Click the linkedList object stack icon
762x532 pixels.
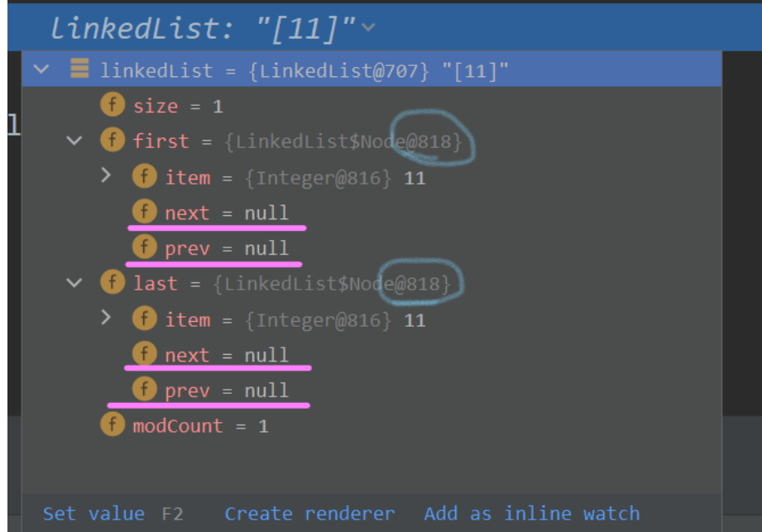(x=79, y=70)
